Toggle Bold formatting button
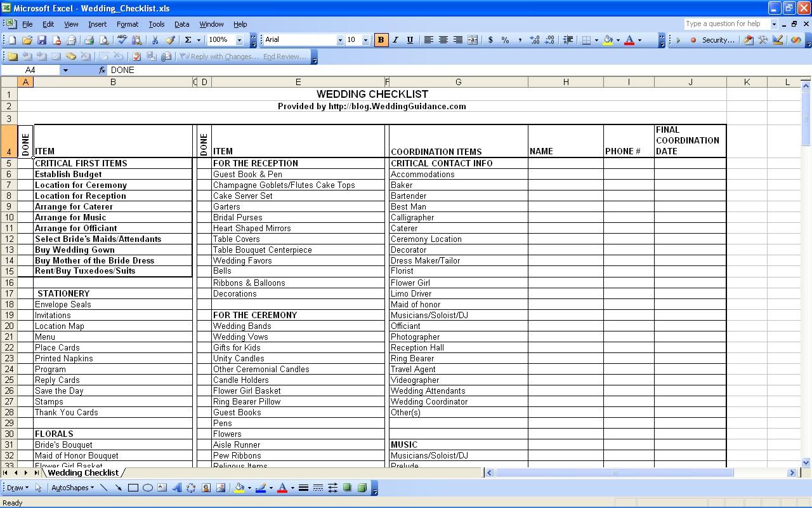This screenshot has height=508, width=812. pyautogui.click(x=381, y=40)
